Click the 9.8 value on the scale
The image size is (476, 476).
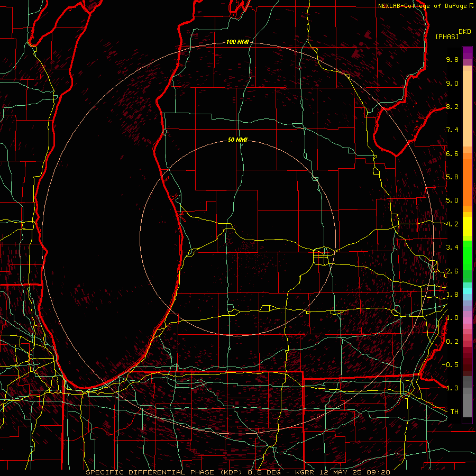pyautogui.click(x=452, y=59)
